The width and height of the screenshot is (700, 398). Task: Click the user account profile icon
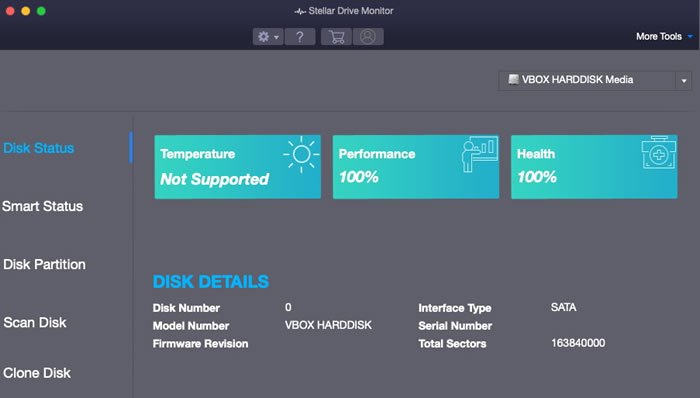368,37
